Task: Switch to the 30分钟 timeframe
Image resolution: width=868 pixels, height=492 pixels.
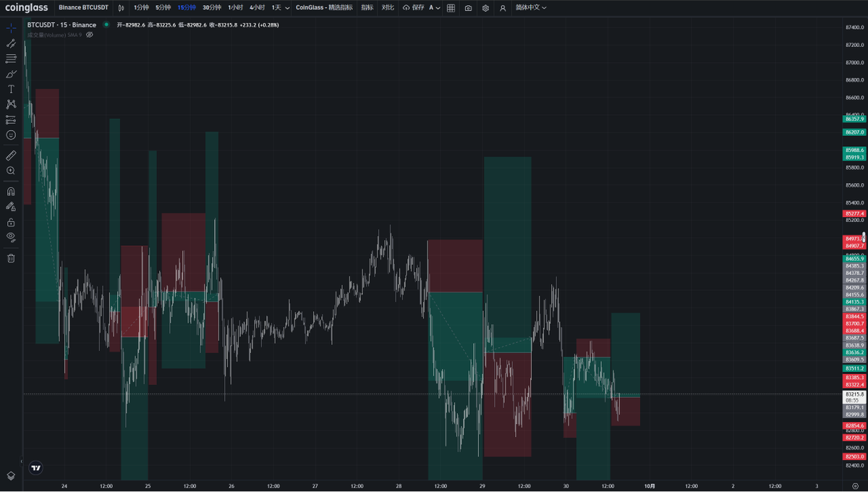Action: pyautogui.click(x=212, y=8)
